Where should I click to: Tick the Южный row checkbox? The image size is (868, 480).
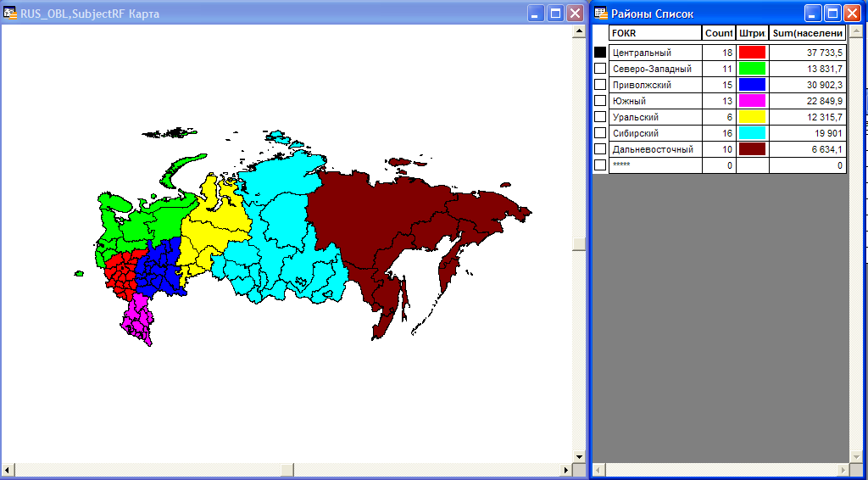point(600,101)
